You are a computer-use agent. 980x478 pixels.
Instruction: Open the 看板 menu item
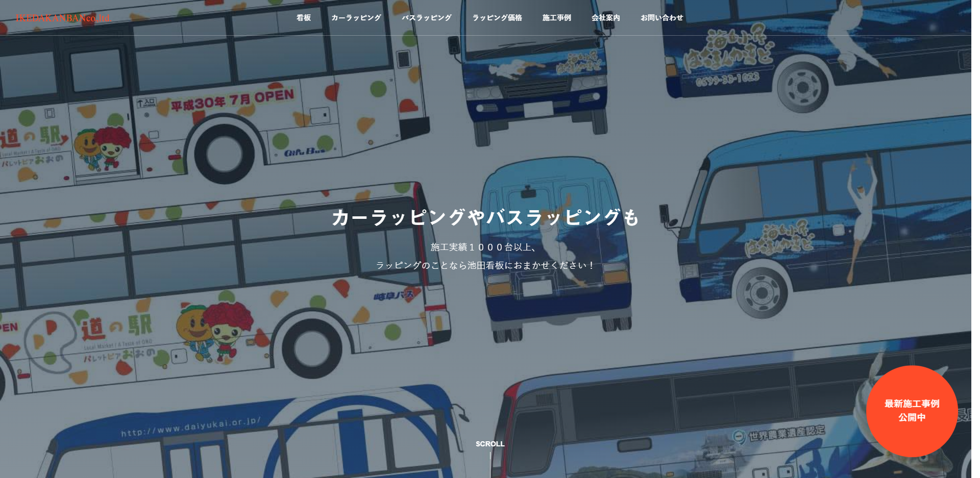pos(304,18)
